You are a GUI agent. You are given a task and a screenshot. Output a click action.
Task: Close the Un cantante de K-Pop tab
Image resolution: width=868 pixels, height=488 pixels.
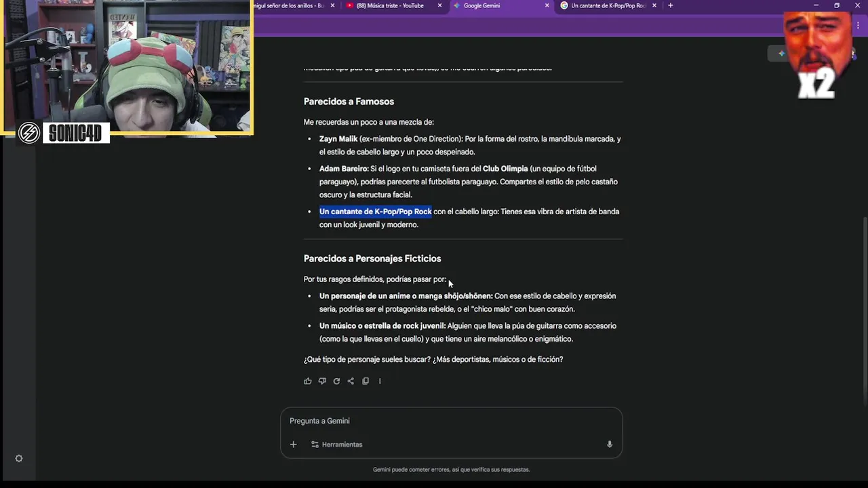(x=654, y=5)
